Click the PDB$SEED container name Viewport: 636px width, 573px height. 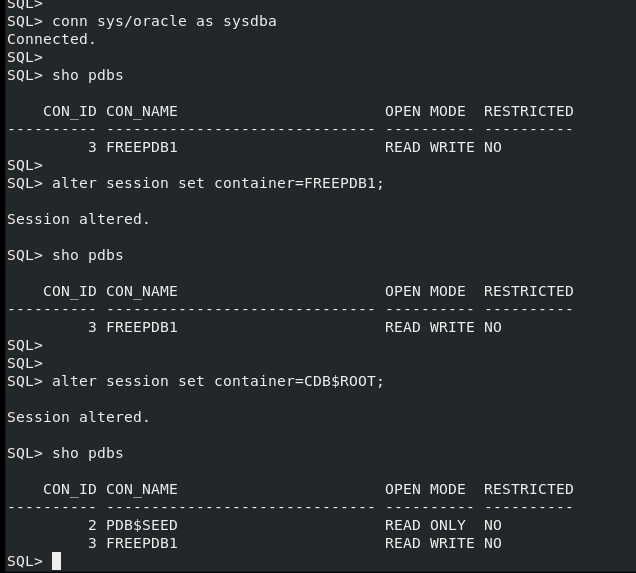142,525
